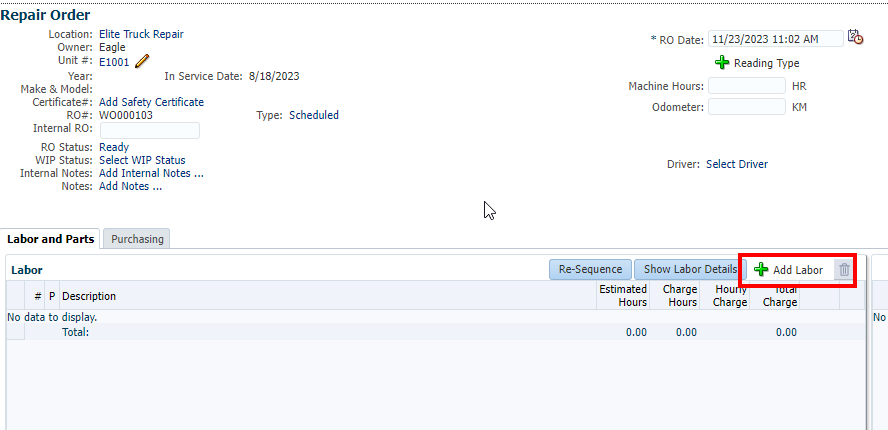
Task: Click the P column header in Labor table
Action: (x=52, y=296)
